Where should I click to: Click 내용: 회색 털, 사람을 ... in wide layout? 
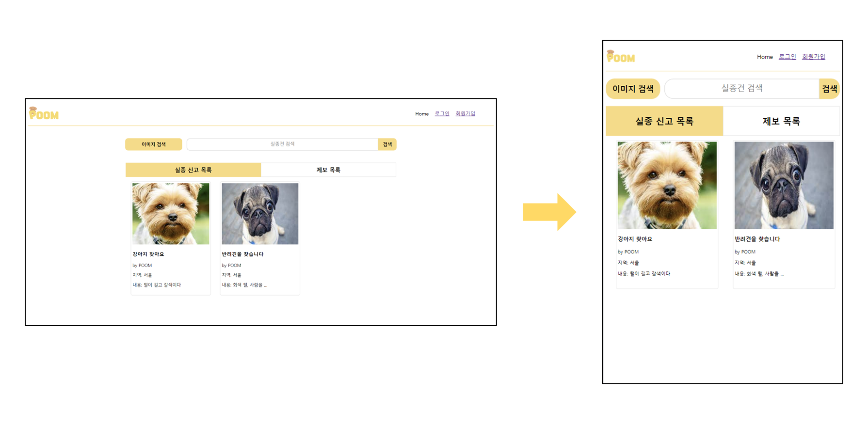[x=244, y=285]
